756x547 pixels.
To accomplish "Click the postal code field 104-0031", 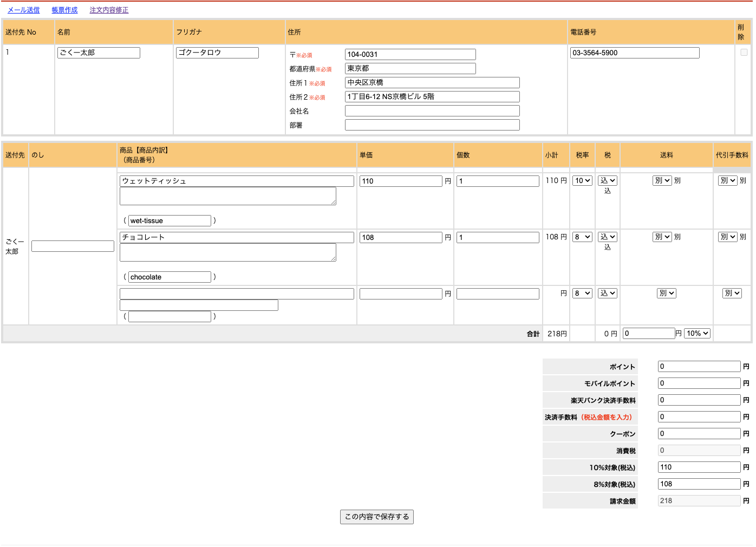I will point(410,54).
